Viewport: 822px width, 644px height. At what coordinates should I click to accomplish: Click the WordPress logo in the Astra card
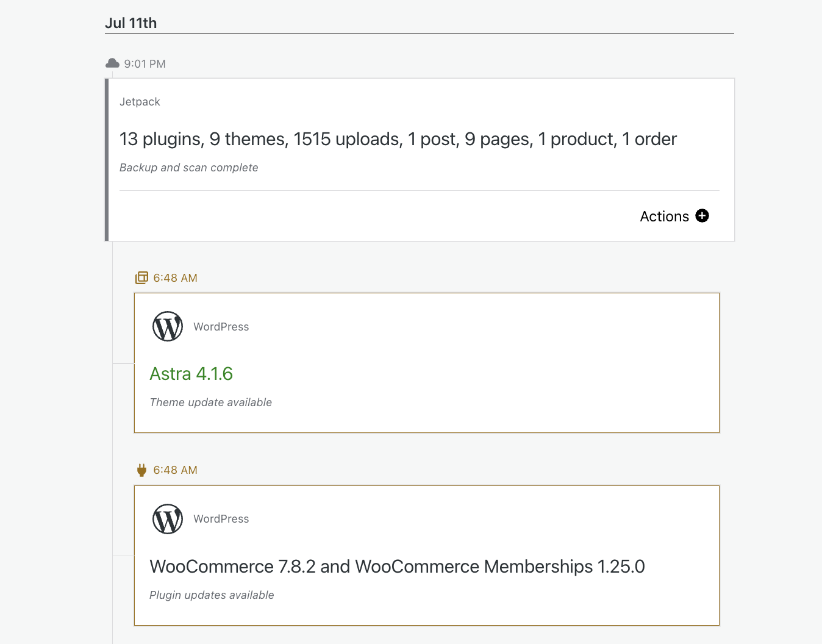click(168, 327)
